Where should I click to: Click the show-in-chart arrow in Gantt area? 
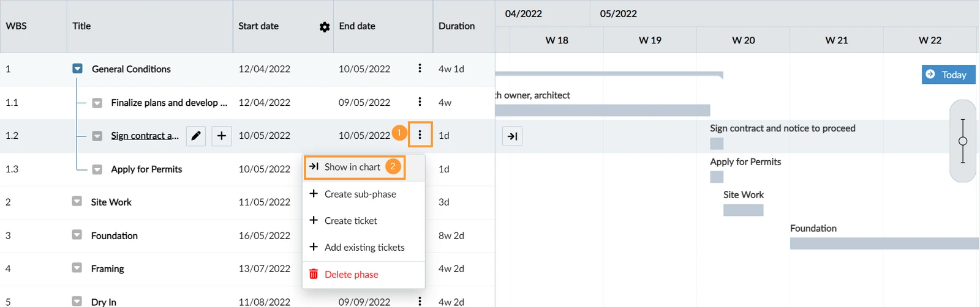pos(512,136)
